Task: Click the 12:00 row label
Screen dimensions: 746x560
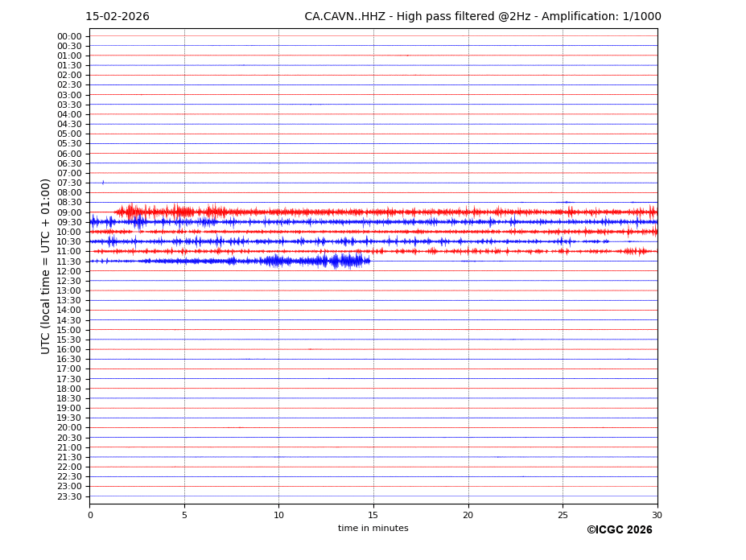Action: click(x=69, y=271)
